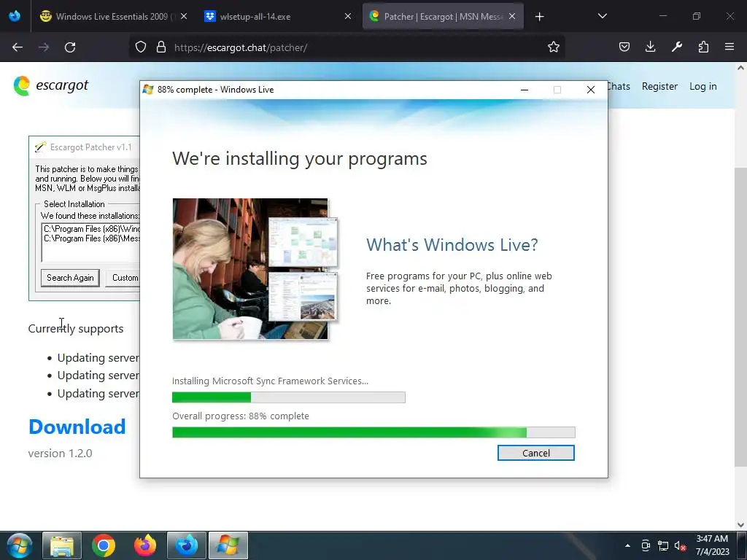Click the browser profile icon at top-left
Viewport: 747px width, 560px height.
tap(15, 16)
